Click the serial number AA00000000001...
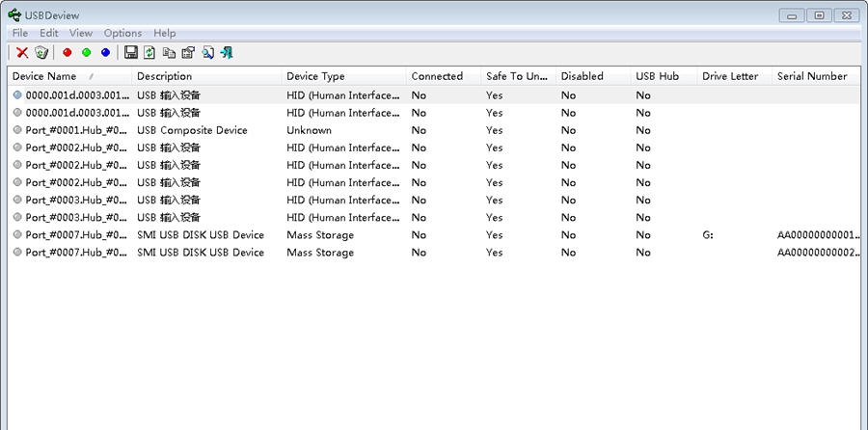The width and height of the screenshot is (868, 430). [819, 234]
